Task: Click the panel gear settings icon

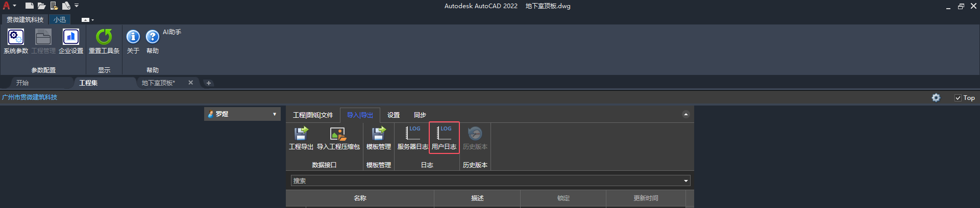Action: (936, 97)
